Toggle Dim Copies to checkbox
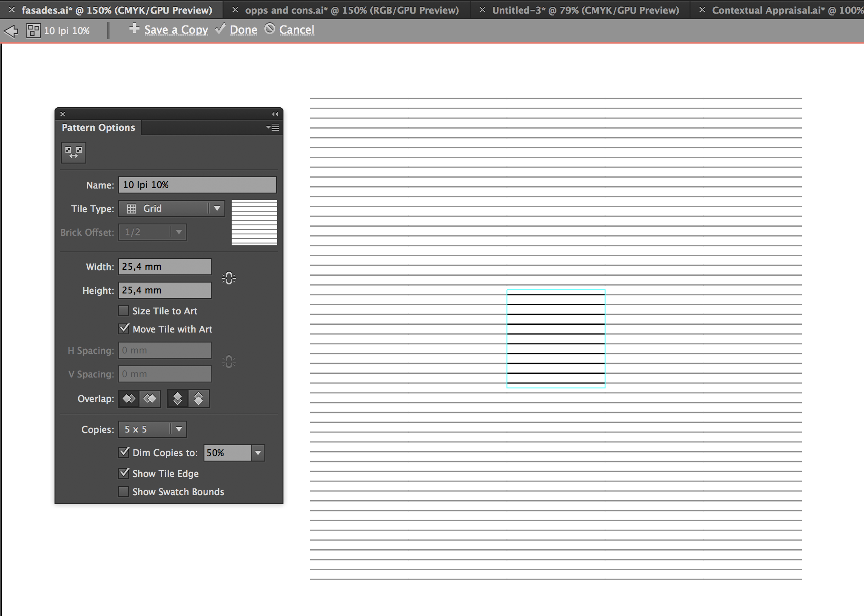 124,452
